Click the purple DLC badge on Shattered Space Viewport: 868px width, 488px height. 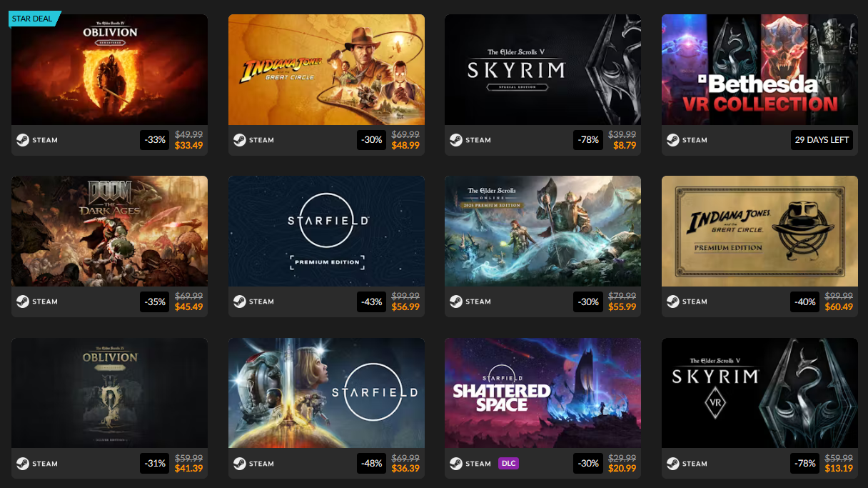[x=508, y=464]
